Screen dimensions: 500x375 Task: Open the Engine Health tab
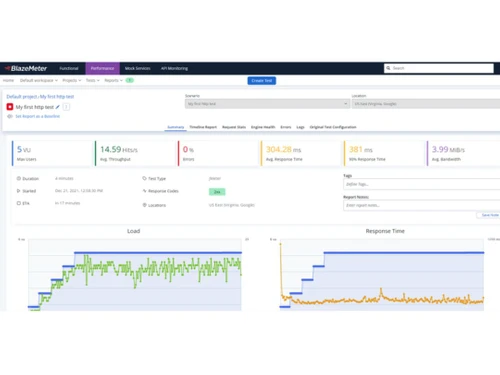click(263, 127)
